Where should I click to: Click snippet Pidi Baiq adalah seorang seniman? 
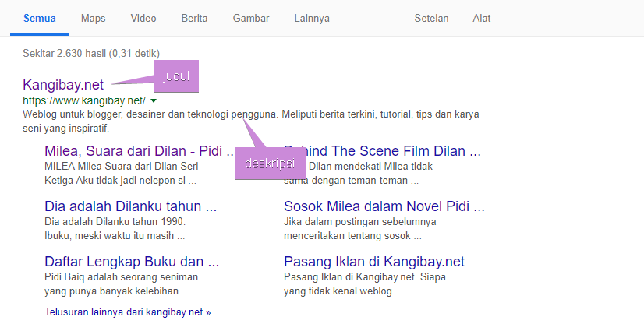(x=122, y=283)
